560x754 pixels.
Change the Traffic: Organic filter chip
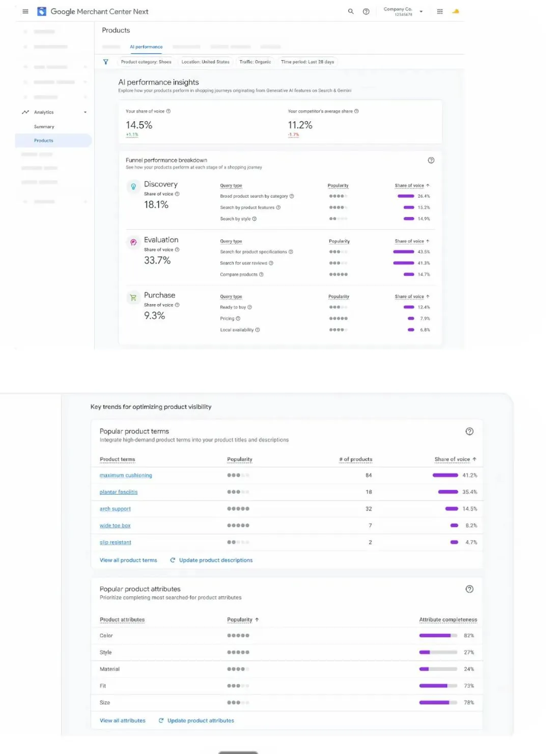[x=255, y=62]
